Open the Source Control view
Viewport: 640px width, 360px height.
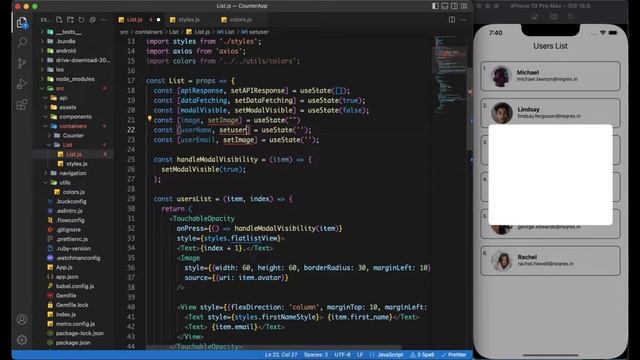coord(22,63)
